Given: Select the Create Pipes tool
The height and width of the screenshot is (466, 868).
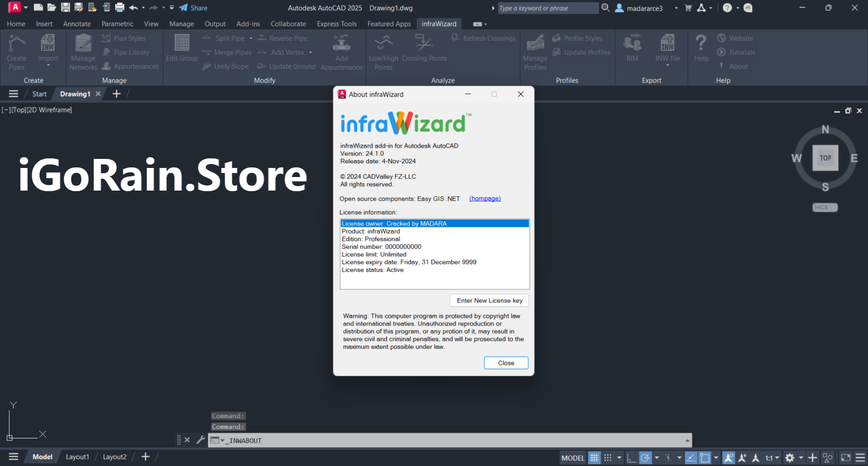Looking at the screenshot, I should coord(16,50).
